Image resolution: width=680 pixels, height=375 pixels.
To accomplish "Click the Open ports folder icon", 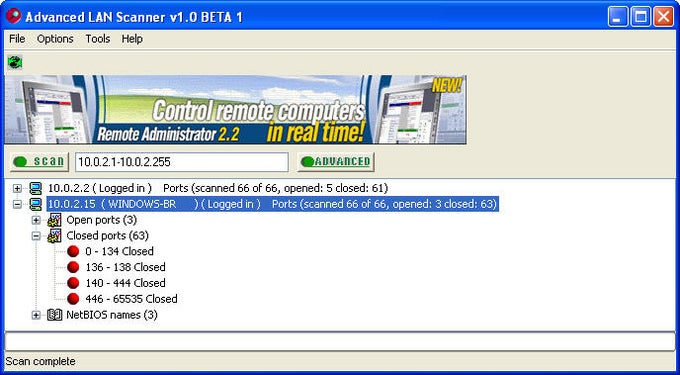I will (54, 220).
